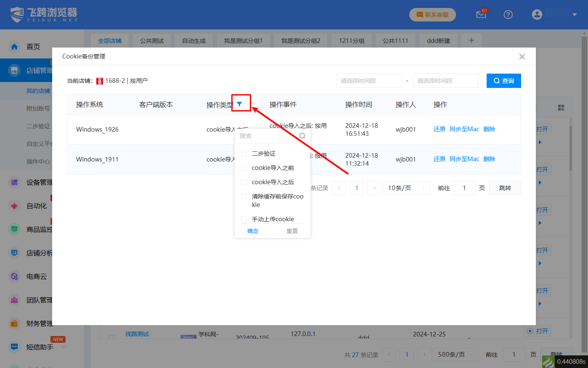Open the help question mark icon

(x=508, y=15)
